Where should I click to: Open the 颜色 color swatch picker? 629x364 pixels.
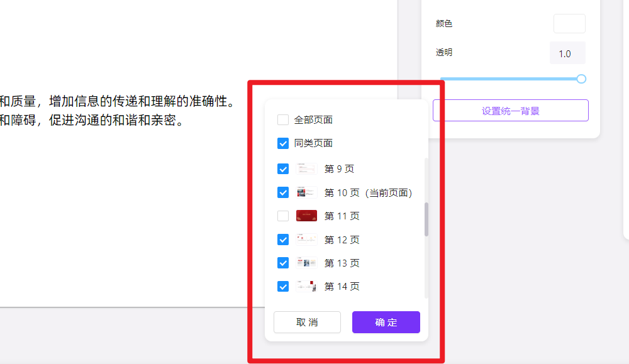pos(569,23)
